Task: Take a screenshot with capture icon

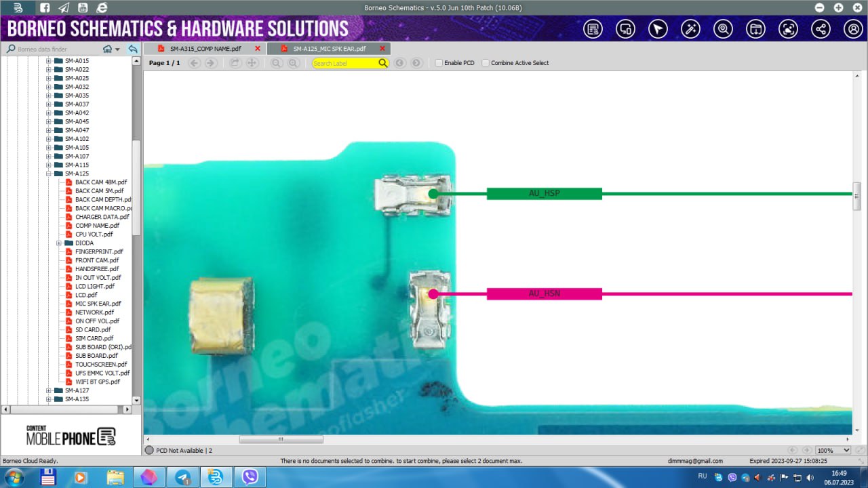Action: [x=788, y=29]
